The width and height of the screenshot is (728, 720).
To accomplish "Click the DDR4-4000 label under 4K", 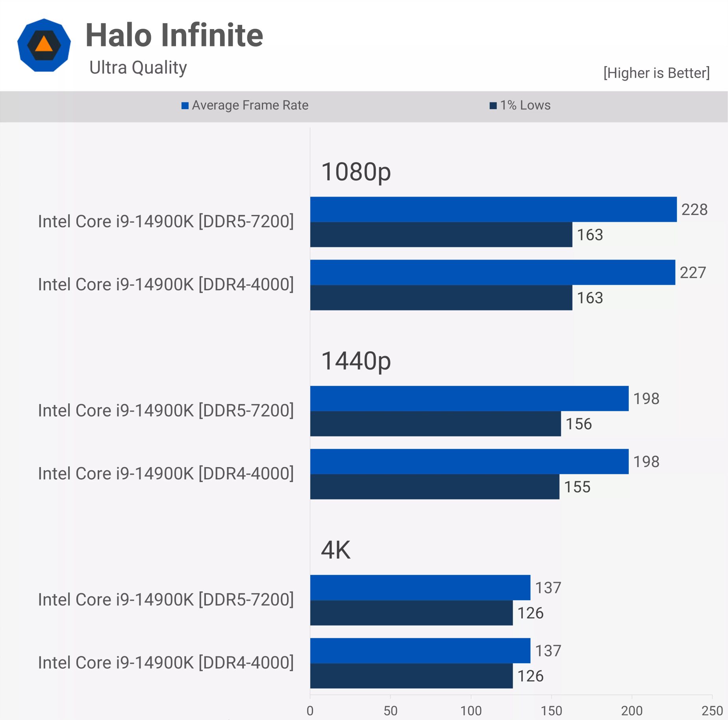I will click(x=166, y=663).
